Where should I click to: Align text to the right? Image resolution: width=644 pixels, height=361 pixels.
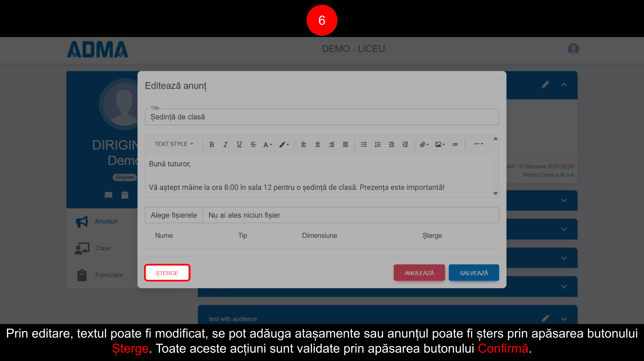[332, 144]
